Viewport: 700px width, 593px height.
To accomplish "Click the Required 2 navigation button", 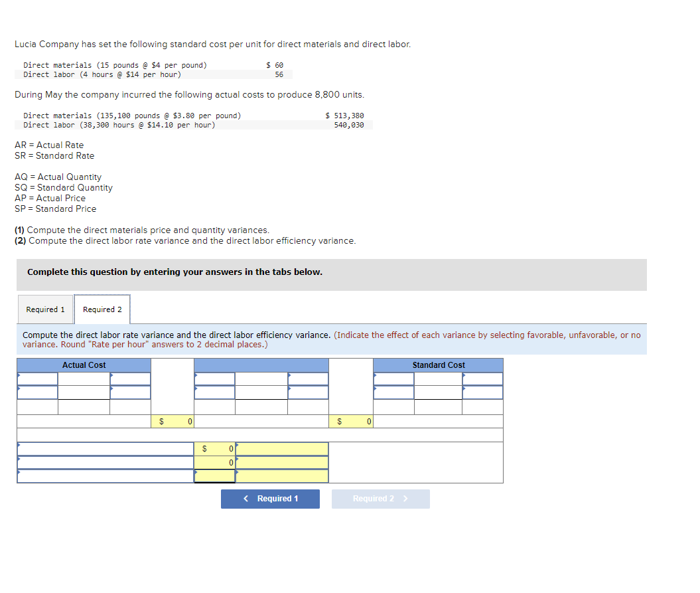I will 380,499.
